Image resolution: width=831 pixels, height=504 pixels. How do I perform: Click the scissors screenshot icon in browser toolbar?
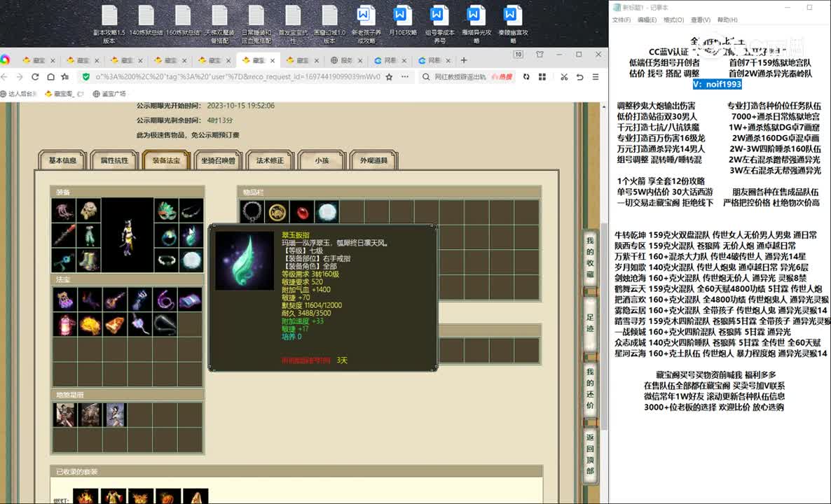[x=564, y=77]
